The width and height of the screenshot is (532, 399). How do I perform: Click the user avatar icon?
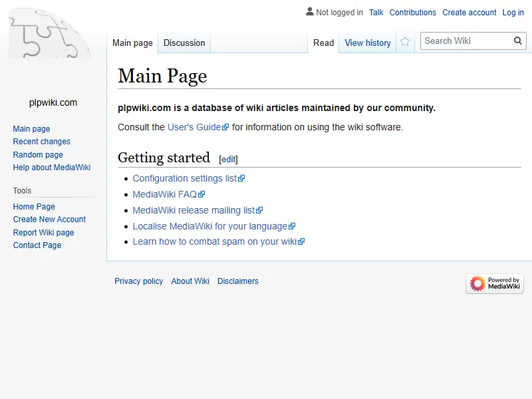309,12
